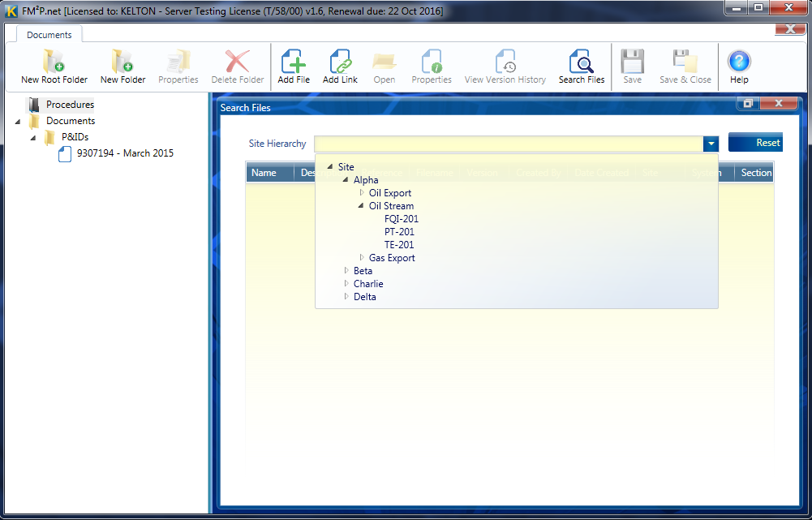Click the 9307194 document file icon
Viewport: 812px width, 520px height.
pyautogui.click(x=65, y=154)
